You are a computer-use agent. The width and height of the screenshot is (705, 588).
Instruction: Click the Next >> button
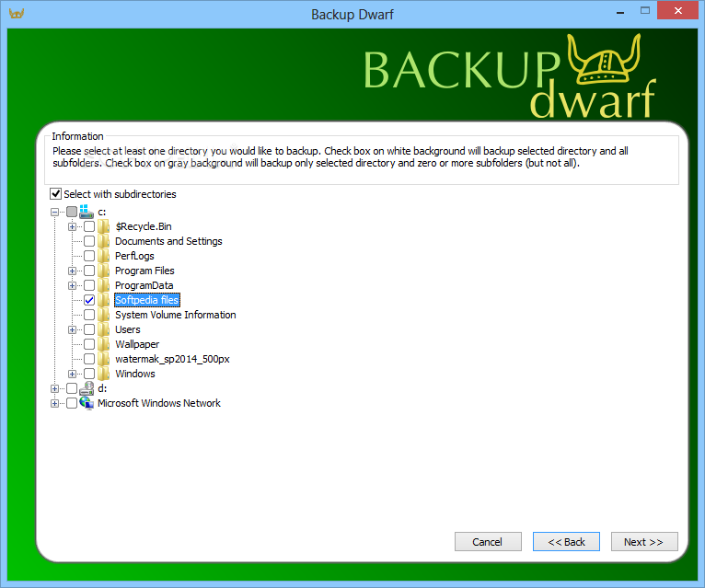tap(644, 542)
